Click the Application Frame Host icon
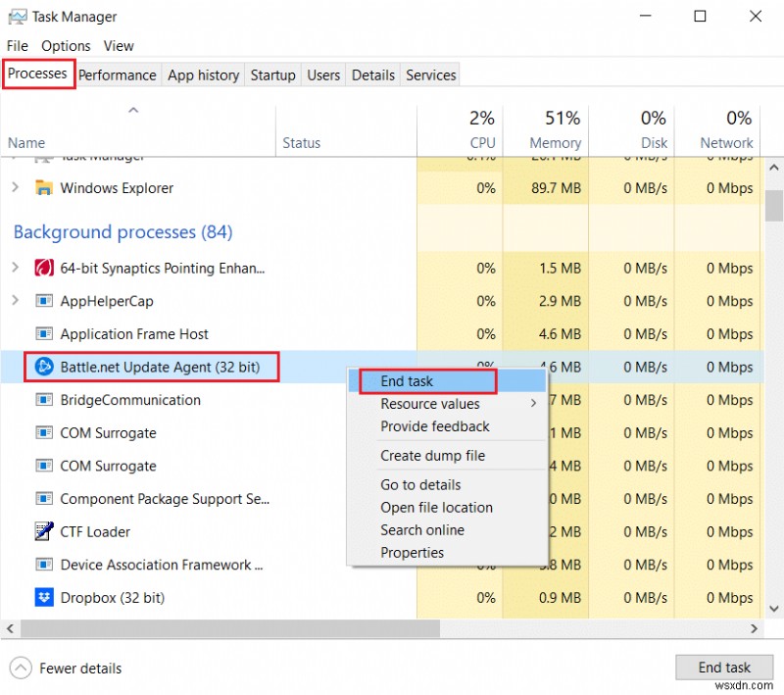 (x=43, y=334)
